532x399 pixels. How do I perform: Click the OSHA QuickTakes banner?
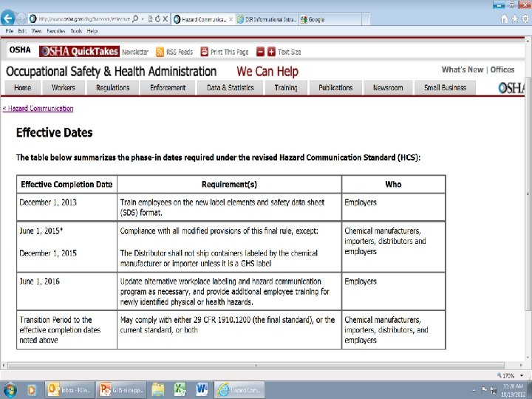(x=79, y=51)
